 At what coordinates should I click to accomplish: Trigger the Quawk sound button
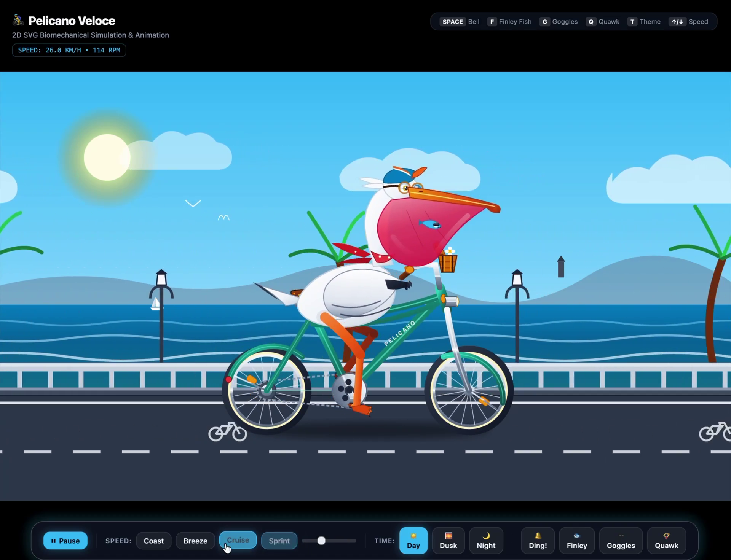667,541
